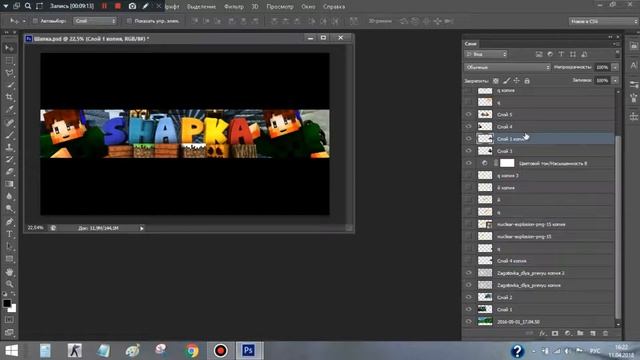Delete layer with trash icon
Viewport: 640px width, 360px height.
point(605,333)
